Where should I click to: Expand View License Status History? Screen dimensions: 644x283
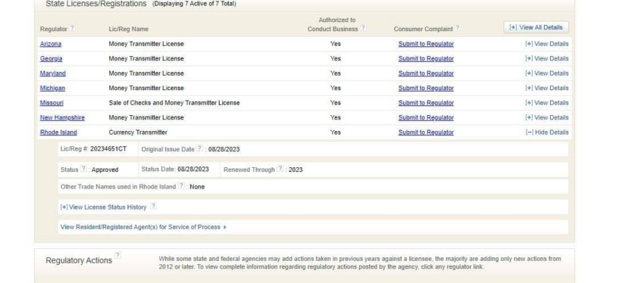point(103,207)
